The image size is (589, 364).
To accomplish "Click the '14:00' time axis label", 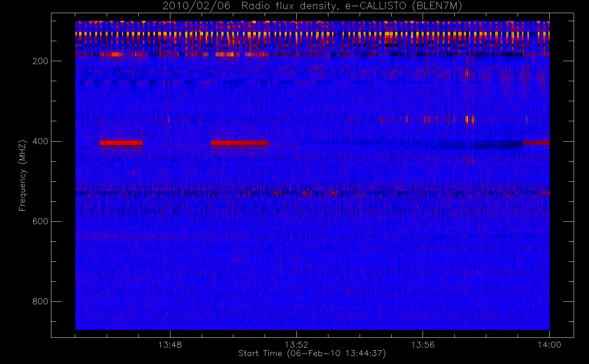I will pos(549,345).
